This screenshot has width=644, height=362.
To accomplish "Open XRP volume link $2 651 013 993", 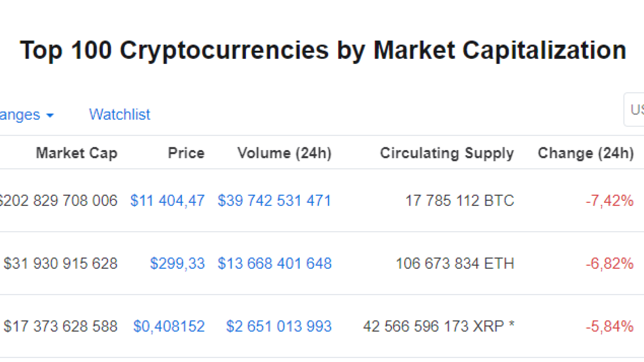I will tap(279, 326).
